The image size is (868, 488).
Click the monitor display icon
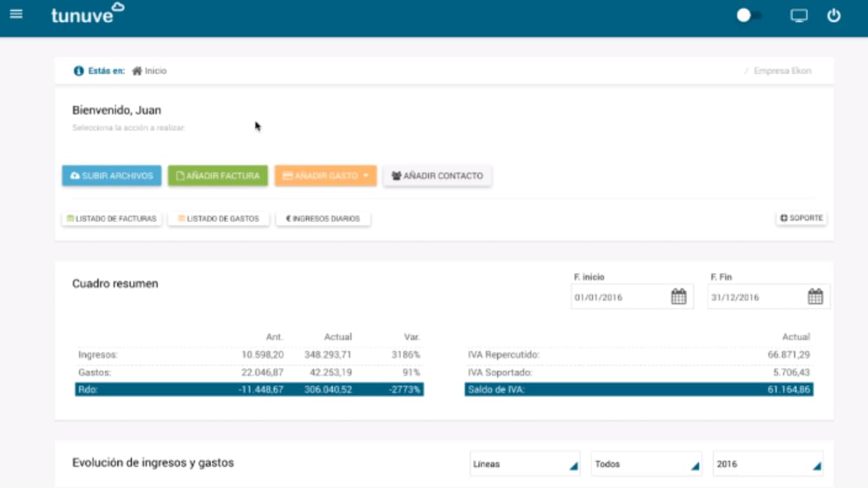[799, 15]
